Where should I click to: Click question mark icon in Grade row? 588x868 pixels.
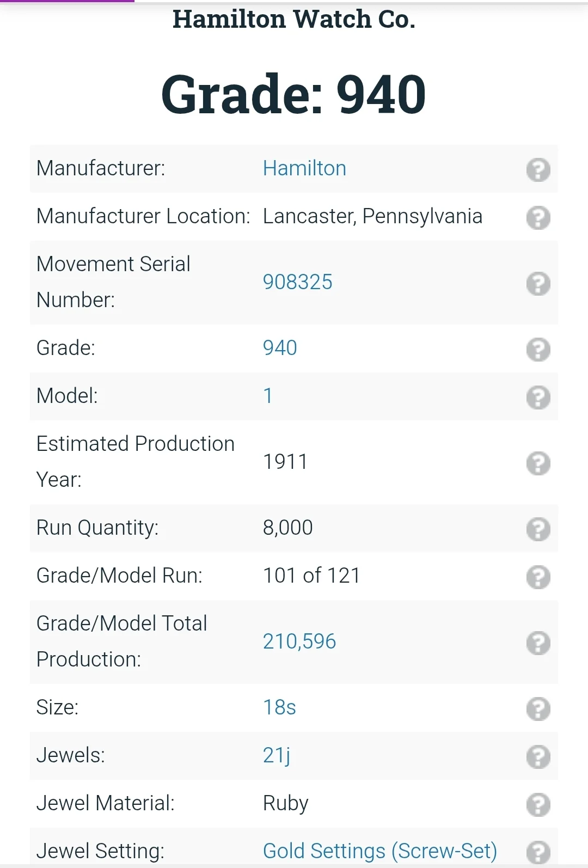point(538,349)
